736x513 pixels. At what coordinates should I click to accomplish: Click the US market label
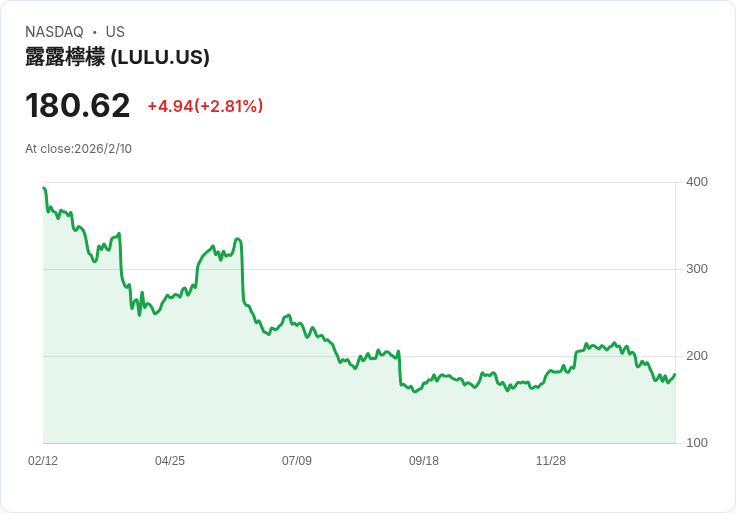(x=115, y=32)
